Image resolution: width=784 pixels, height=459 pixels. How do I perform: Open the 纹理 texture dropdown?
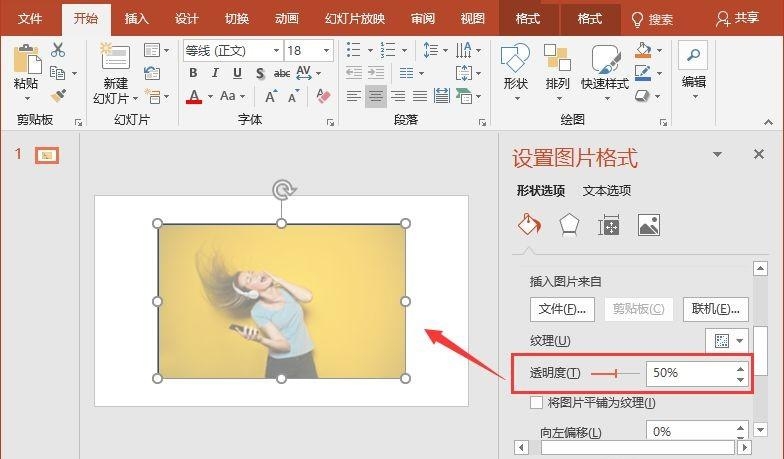click(727, 341)
